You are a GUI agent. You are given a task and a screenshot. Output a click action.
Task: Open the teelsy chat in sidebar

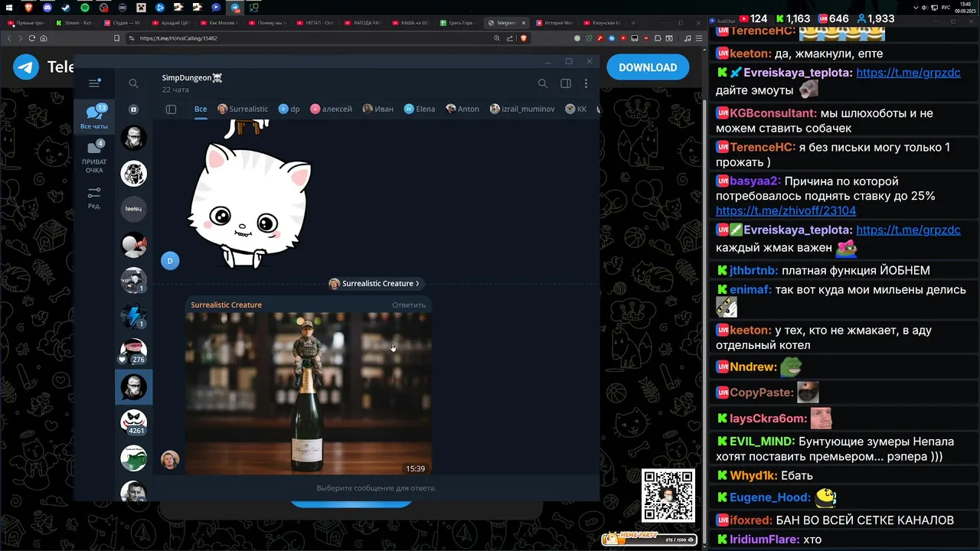(133, 209)
